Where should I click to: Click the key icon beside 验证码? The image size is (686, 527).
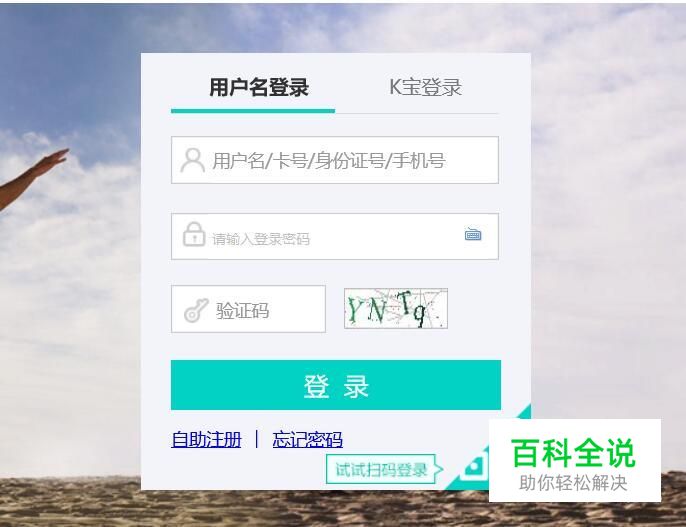tap(196, 310)
